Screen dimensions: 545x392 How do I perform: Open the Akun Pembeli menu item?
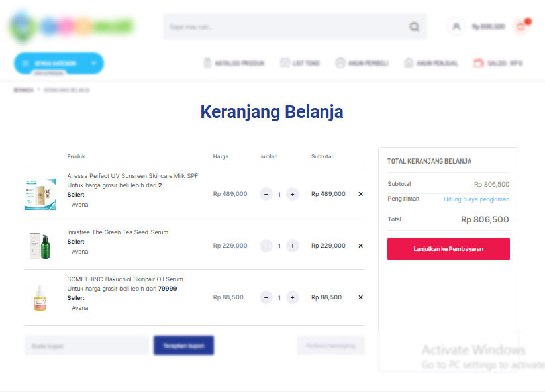coord(362,63)
